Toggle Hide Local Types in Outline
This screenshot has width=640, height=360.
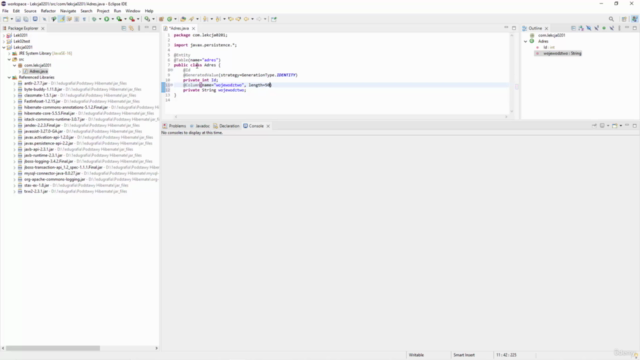click(611, 28)
